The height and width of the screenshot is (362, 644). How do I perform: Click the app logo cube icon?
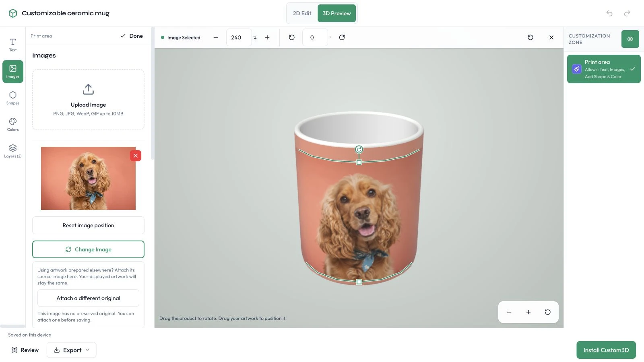tap(13, 13)
